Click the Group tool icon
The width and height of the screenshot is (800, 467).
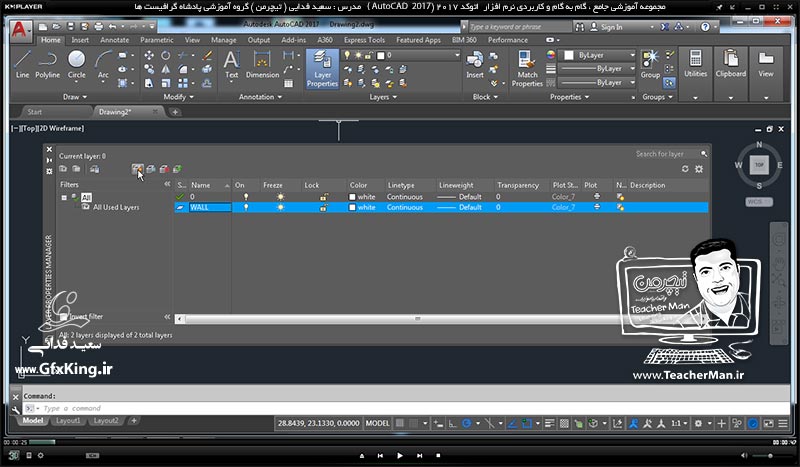pos(650,65)
